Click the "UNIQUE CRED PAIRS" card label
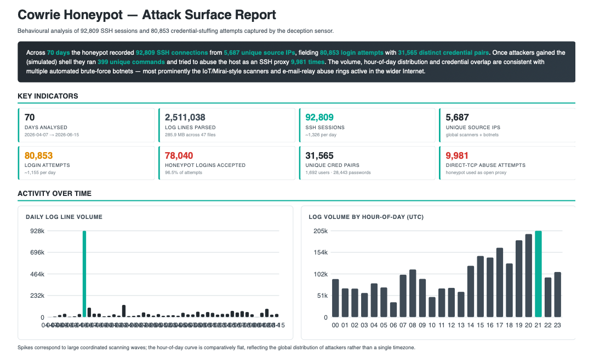Image resolution: width=594 pixels, height=364 pixels. click(x=332, y=165)
